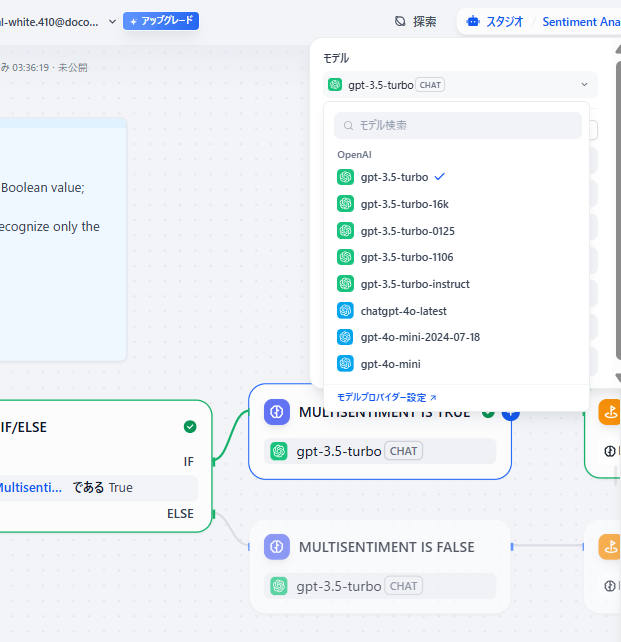The height and width of the screenshot is (642, 621).
Task: Click the orange node icon beside MULTISENTIMENT IS FALSE
Action: coord(610,547)
